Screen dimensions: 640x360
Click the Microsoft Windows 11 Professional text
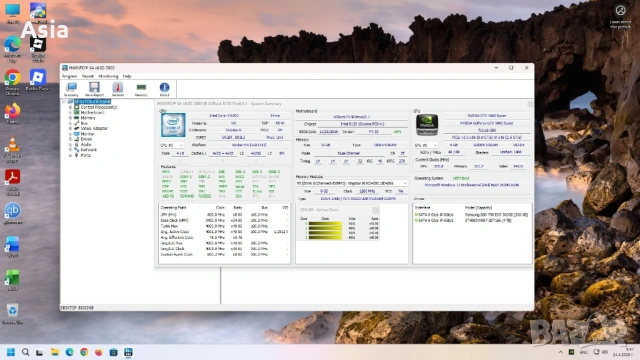click(x=472, y=185)
